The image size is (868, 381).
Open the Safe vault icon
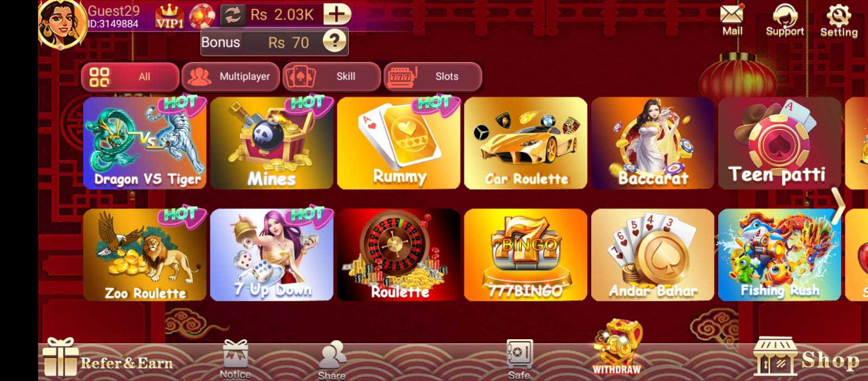(x=519, y=354)
